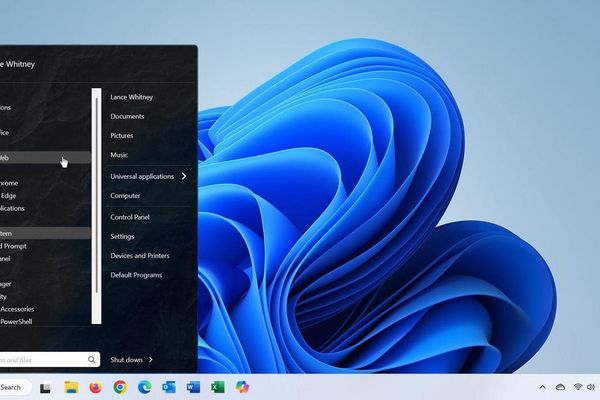Viewport: 600px width, 400px height.
Task: Click the Shut down button
Action: click(x=126, y=360)
